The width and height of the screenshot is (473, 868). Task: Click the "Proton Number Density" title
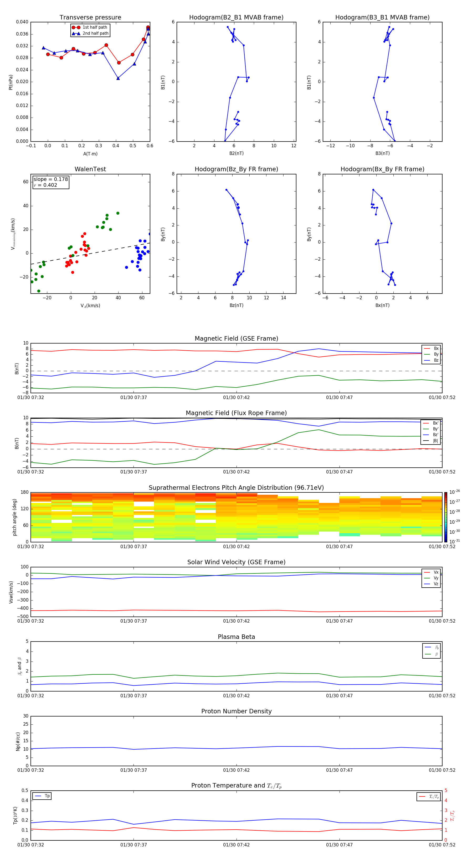[236, 711]
